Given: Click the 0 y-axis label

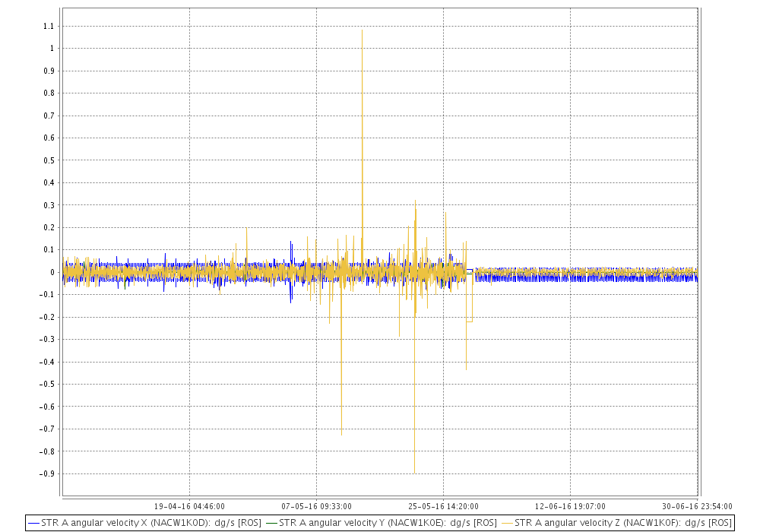Looking at the screenshot, I should [52, 272].
